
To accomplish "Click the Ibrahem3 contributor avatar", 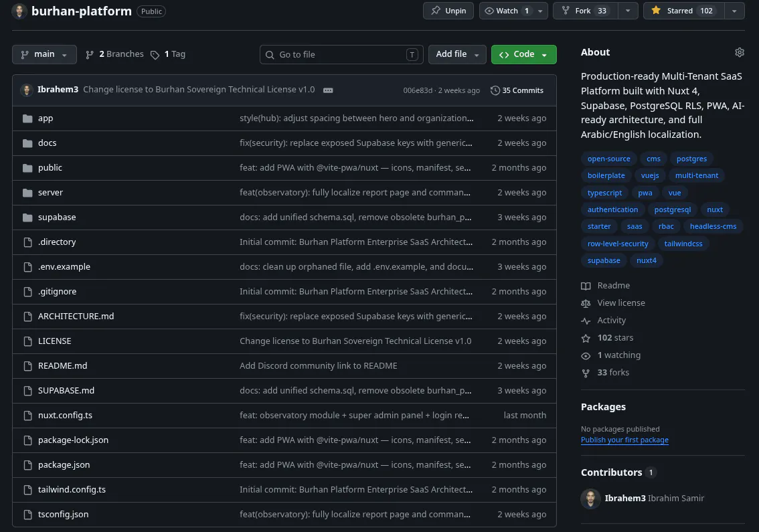I will click(590, 499).
